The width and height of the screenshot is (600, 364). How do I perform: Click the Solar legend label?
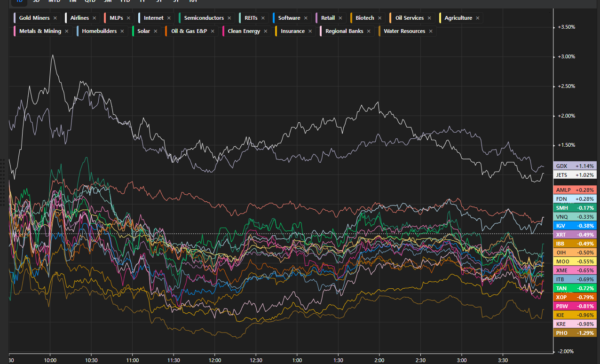(x=143, y=32)
